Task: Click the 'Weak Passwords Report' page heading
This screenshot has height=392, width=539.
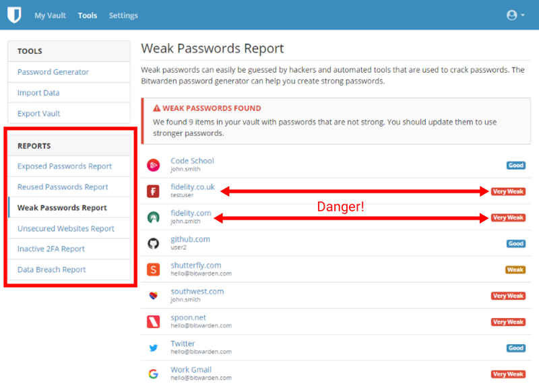Action: click(x=212, y=48)
